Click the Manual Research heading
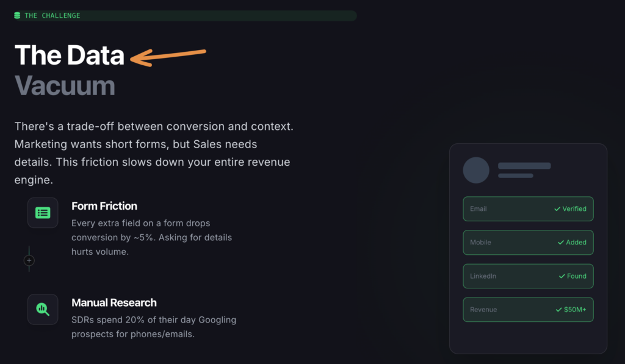Screen dimensions: 625x364 pyautogui.click(x=114, y=302)
